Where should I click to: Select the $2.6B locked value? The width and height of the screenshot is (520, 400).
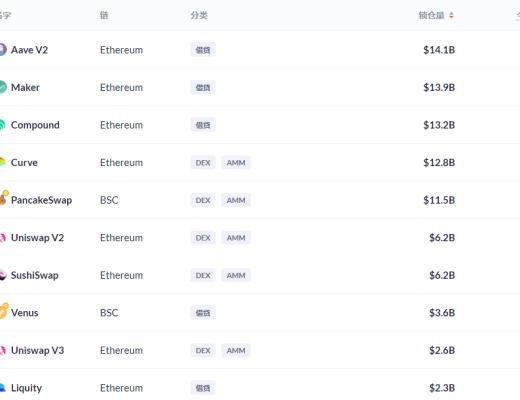[x=442, y=350]
